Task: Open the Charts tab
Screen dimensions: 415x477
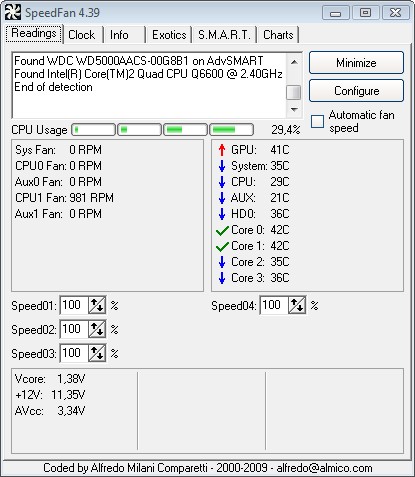Action: [x=278, y=35]
